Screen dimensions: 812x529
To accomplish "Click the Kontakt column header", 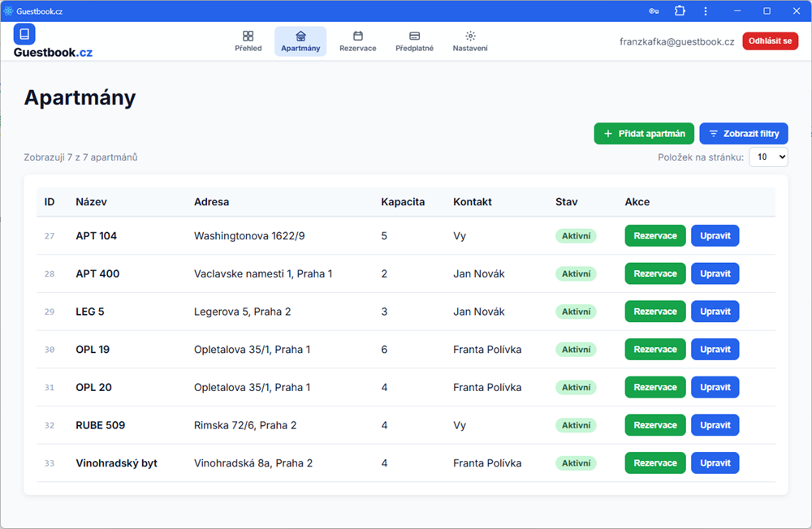I will (x=473, y=202).
